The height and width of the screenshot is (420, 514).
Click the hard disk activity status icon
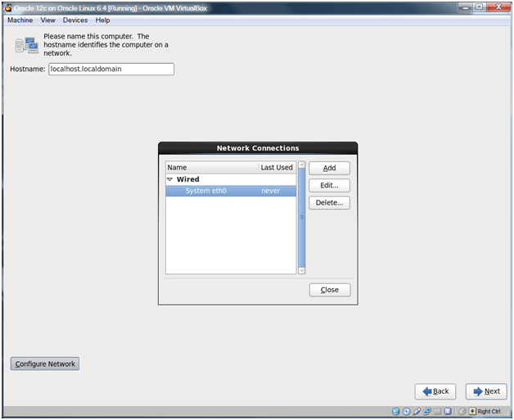pyautogui.click(x=396, y=411)
